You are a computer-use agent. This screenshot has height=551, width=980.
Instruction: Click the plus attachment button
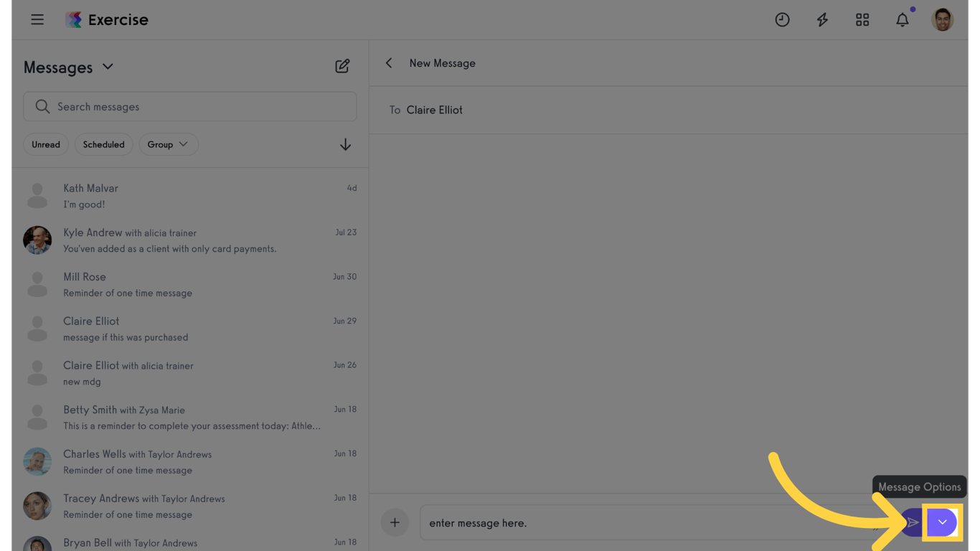coord(395,523)
